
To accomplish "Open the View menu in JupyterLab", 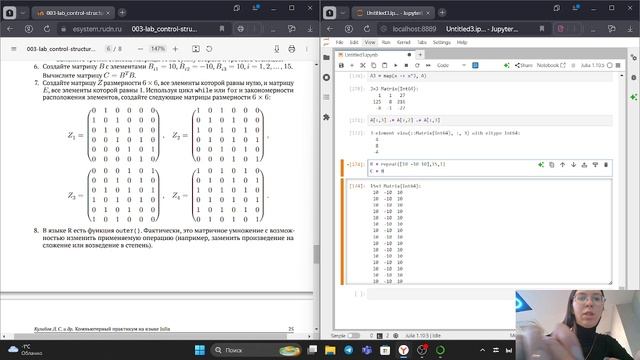I will pos(370,42).
